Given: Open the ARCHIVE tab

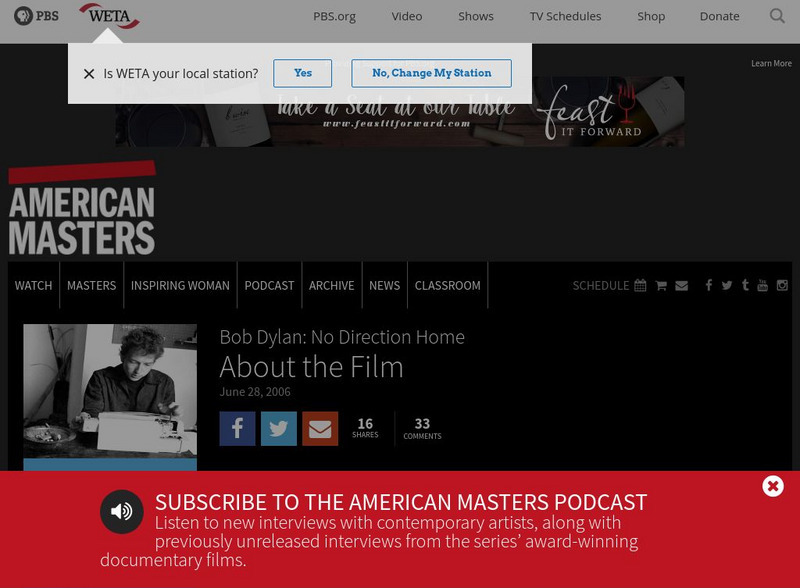Looking at the screenshot, I should pos(331,285).
